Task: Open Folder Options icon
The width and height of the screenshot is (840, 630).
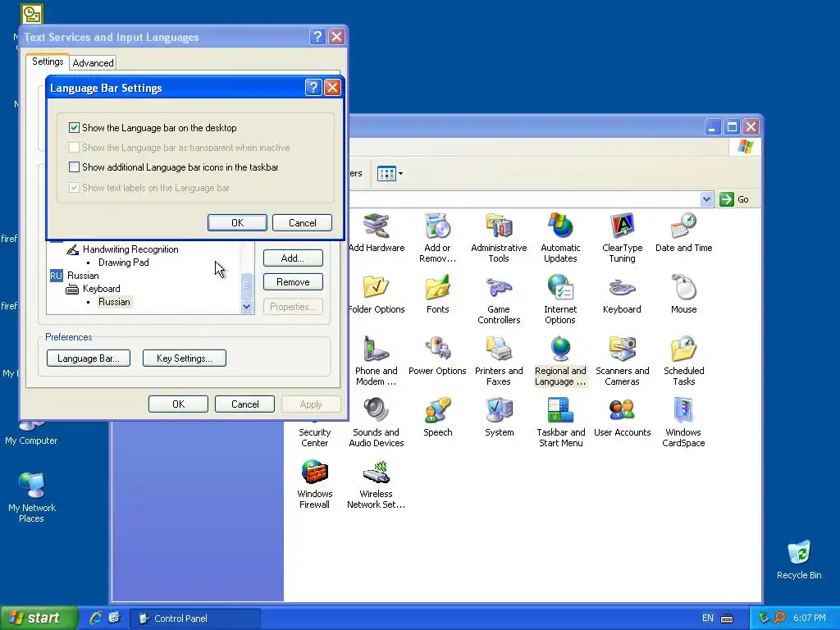Action: click(376, 294)
